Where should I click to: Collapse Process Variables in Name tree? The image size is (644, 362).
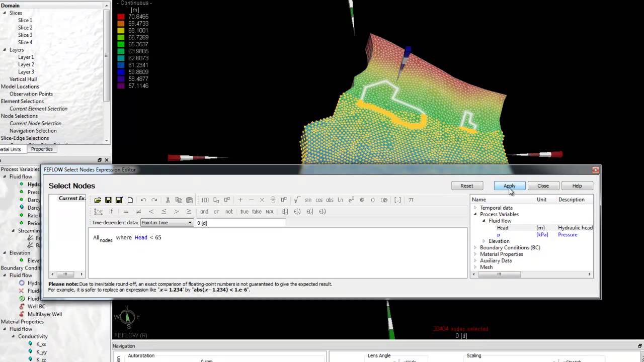475,214
